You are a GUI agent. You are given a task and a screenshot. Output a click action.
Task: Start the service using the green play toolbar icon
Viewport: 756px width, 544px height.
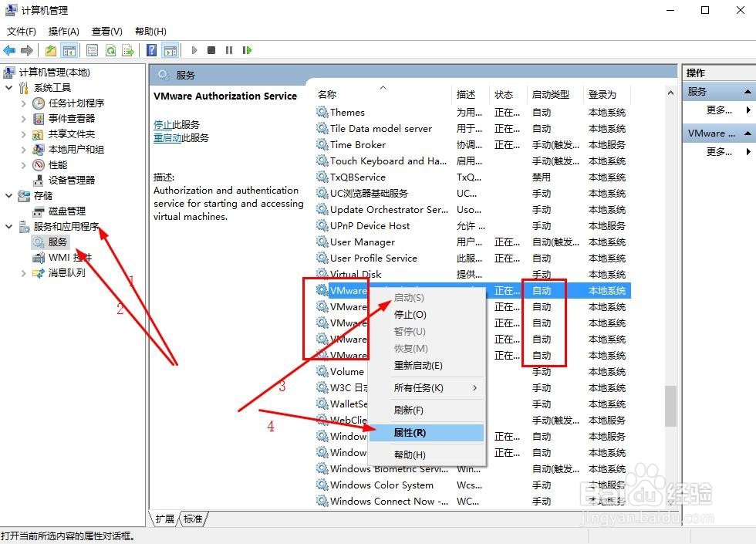194,50
